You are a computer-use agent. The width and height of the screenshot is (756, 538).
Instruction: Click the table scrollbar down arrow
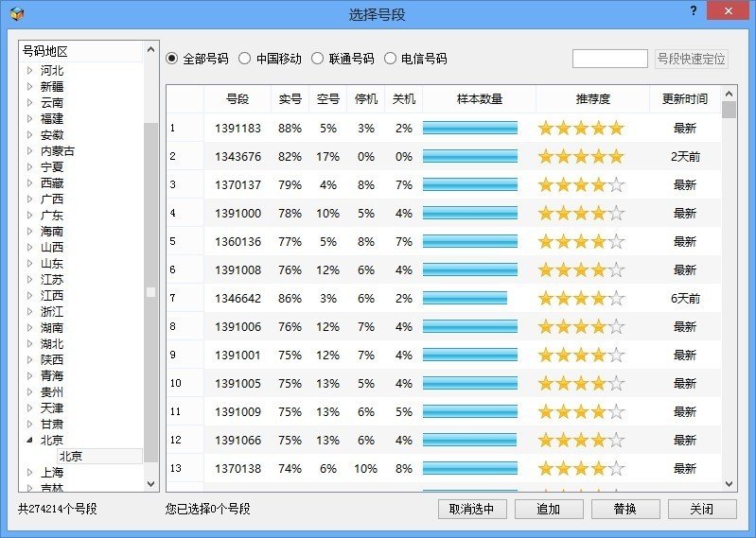(x=729, y=483)
